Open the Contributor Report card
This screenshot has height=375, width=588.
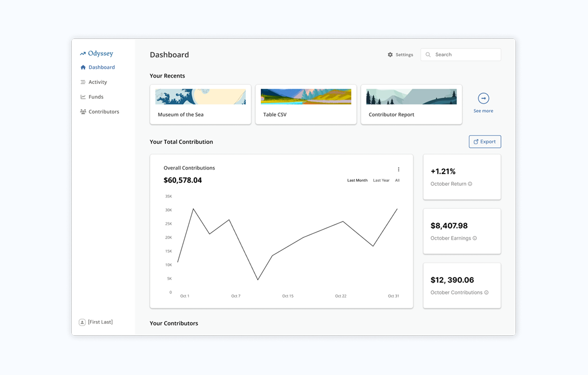(411, 104)
